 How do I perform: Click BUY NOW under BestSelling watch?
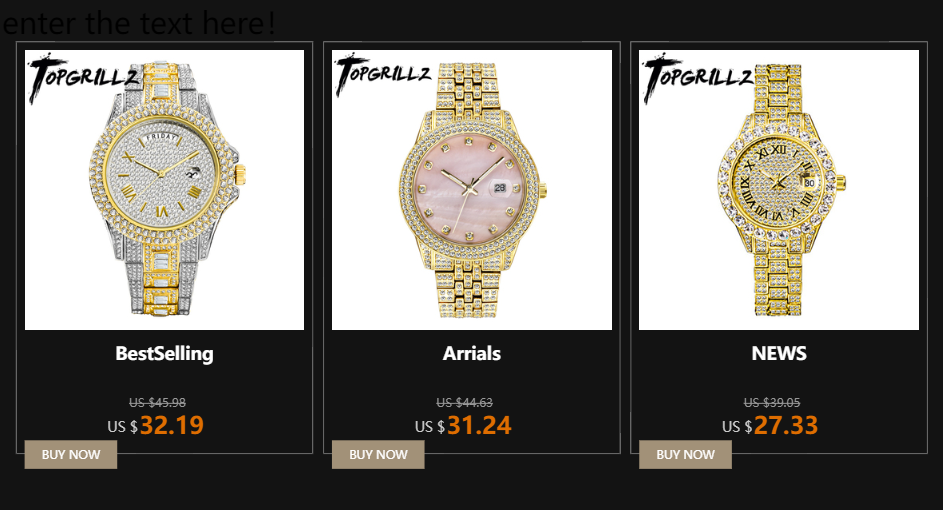click(70, 455)
